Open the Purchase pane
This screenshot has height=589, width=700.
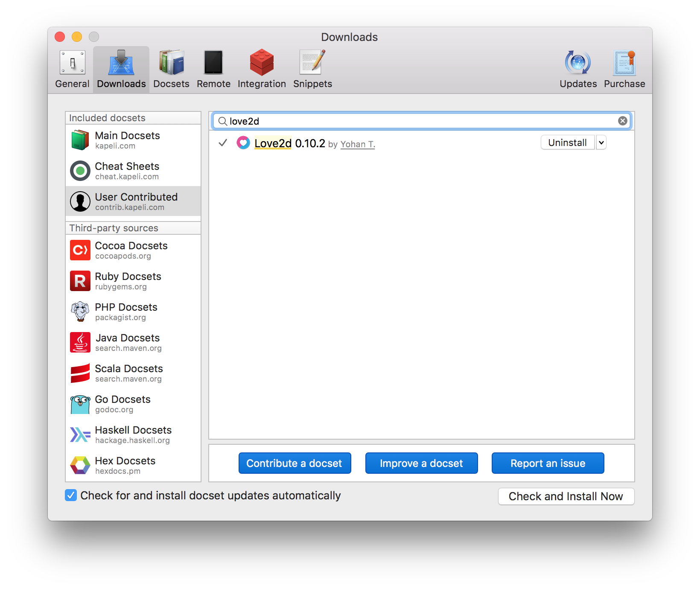pos(624,69)
